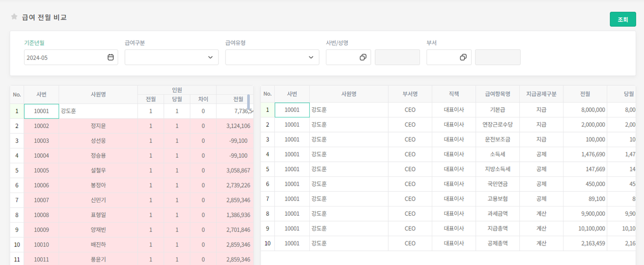Select employee row 설철우 in left grid
The height and width of the screenshot is (265, 644).
[98, 170]
